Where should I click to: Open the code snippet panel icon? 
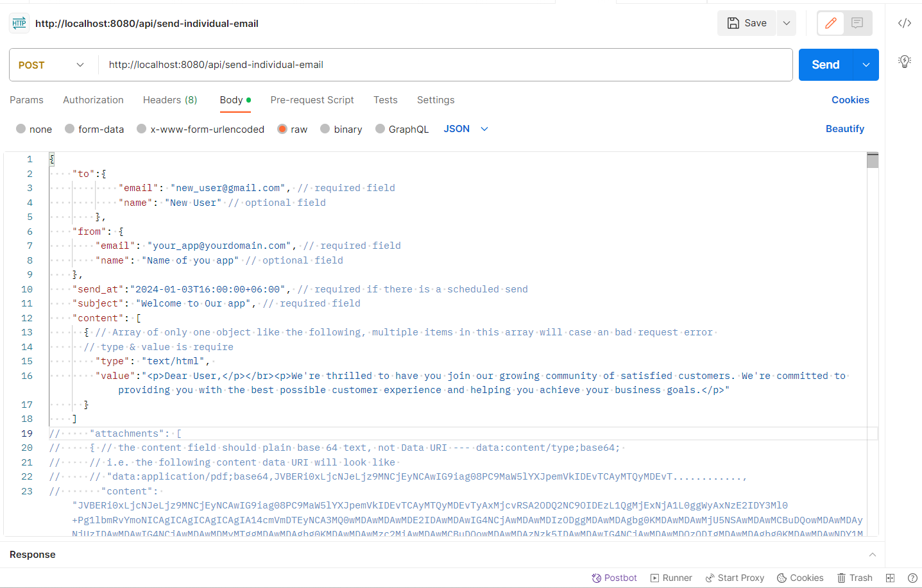pyautogui.click(x=905, y=23)
